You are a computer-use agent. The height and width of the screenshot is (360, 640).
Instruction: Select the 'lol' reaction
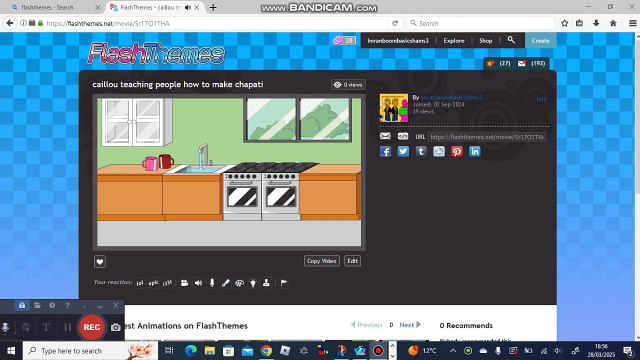(x=140, y=283)
